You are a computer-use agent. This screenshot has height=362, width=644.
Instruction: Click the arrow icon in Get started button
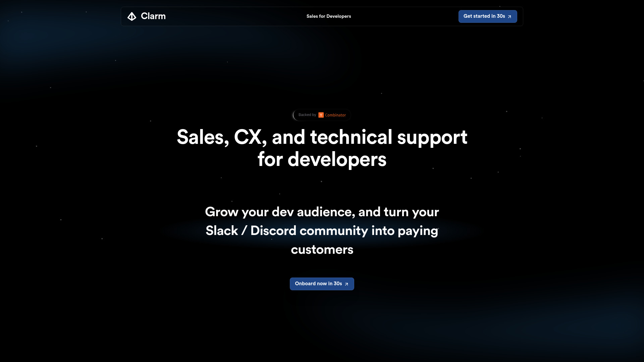pyautogui.click(x=509, y=16)
